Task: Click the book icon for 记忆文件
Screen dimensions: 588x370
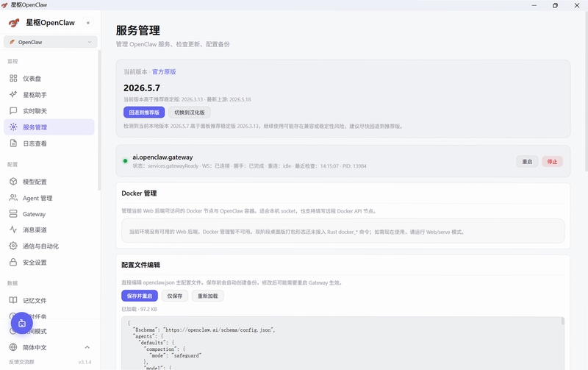Action: 13,300
